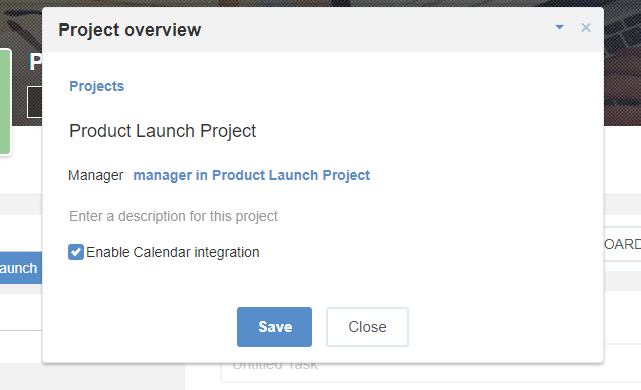Open the partially visible Board tab
Image resolution: width=641 pixels, height=390 pixels.
tap(622, 244)
